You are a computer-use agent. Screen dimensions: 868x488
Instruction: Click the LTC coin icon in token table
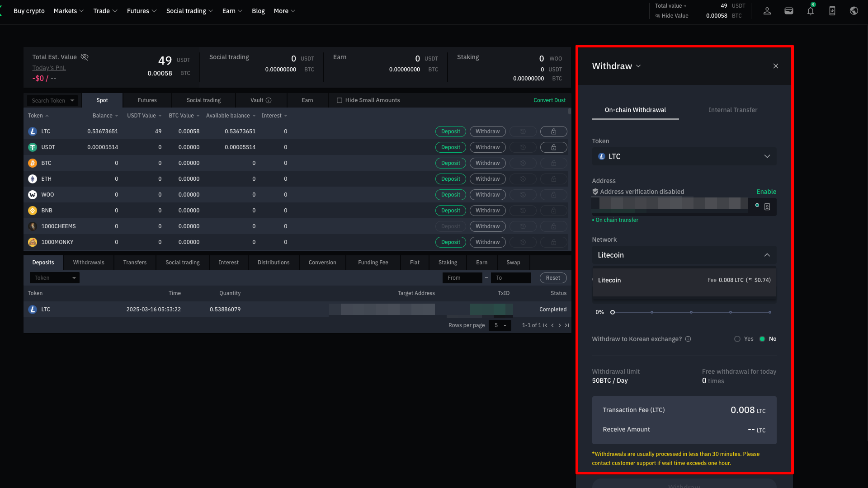[33, 131]
